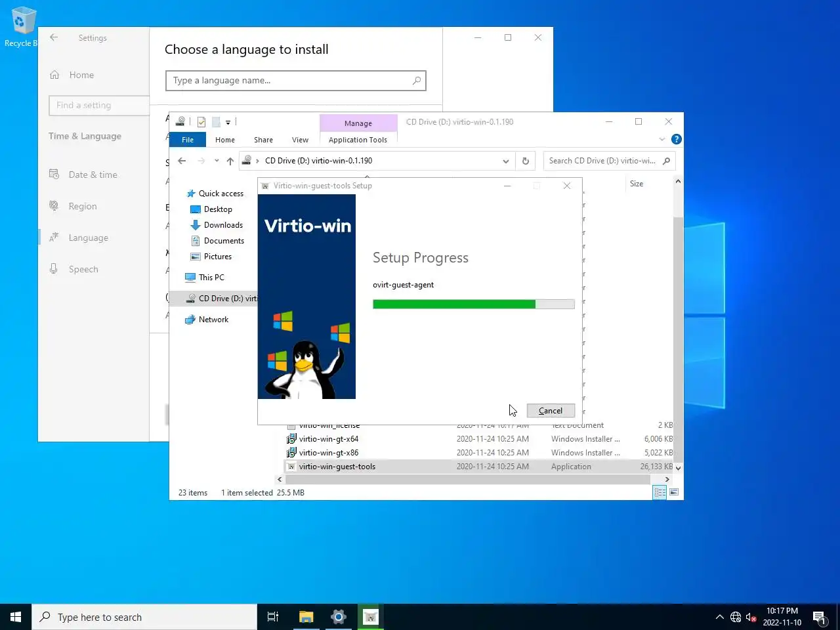The width and height of the screenshot is (840, 630).
Task: Click the language search magnifier icon
Action: pyautogui.click(x=416, y=81)
